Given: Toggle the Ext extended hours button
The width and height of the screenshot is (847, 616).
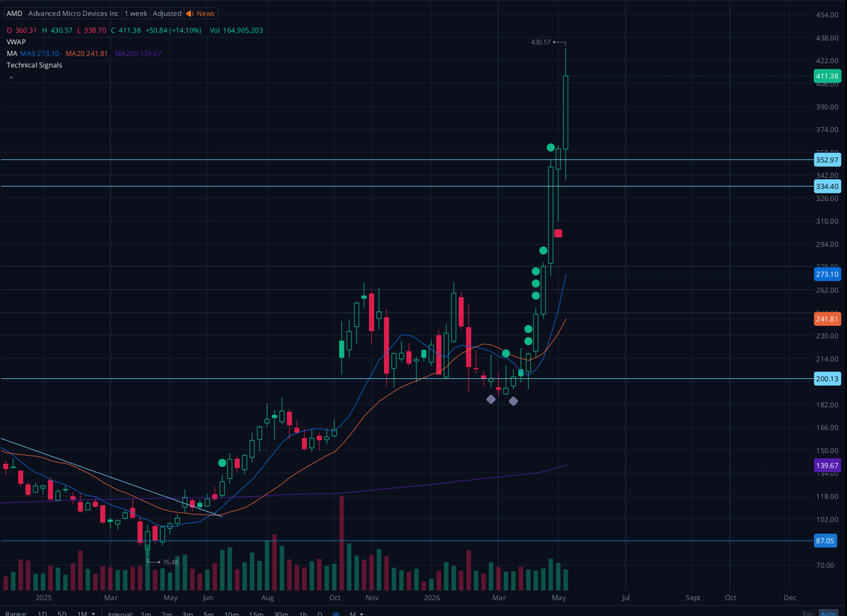Looking at the screenshot, I should click(807, 614).
